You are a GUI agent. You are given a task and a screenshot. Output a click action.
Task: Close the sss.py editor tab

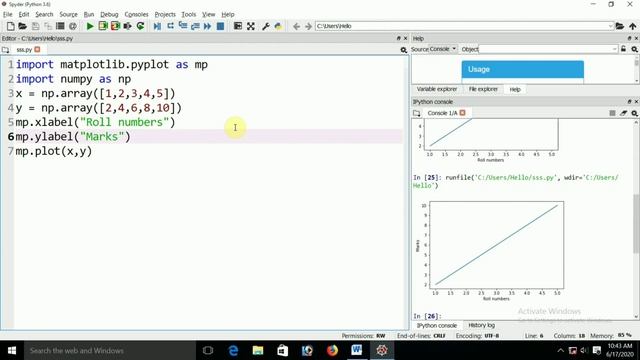38,49
